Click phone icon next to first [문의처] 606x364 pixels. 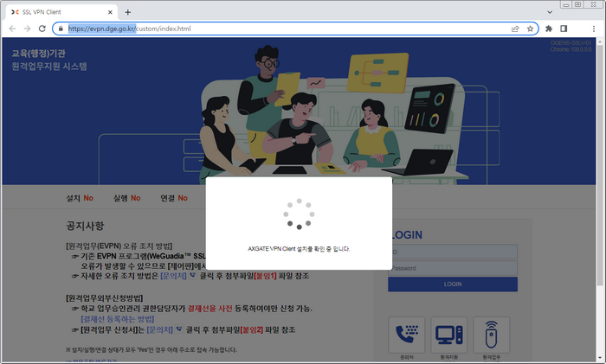193,276
